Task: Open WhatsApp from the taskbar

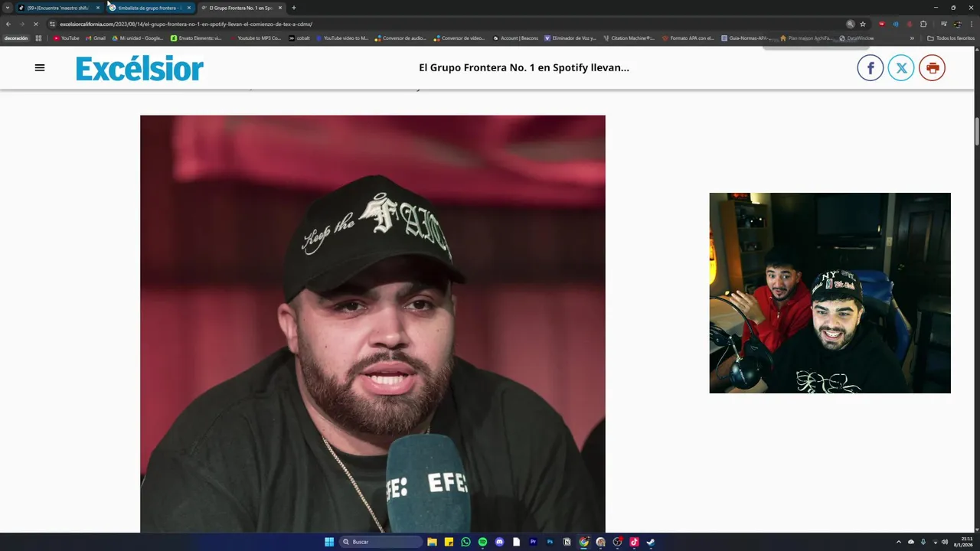Action: coord(465,542)
